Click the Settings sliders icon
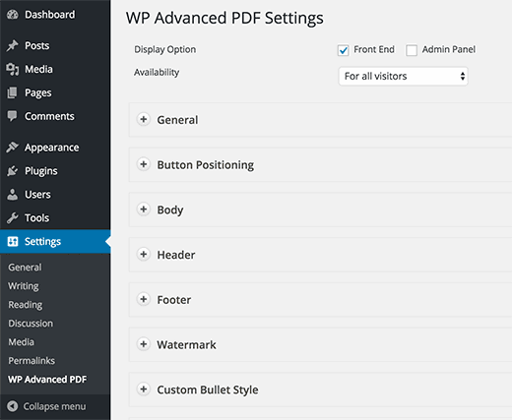512x420 pixels. click(13, 241)
